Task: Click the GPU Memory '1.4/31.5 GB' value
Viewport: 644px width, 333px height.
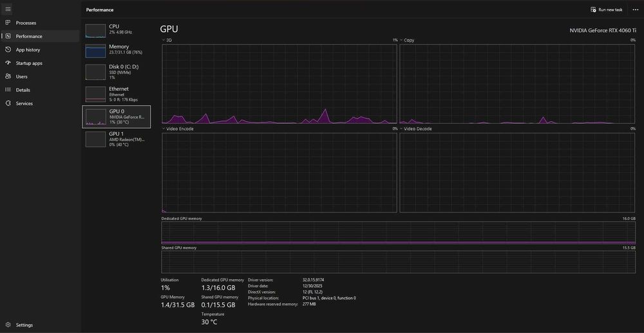Action: tap(178, 305)
